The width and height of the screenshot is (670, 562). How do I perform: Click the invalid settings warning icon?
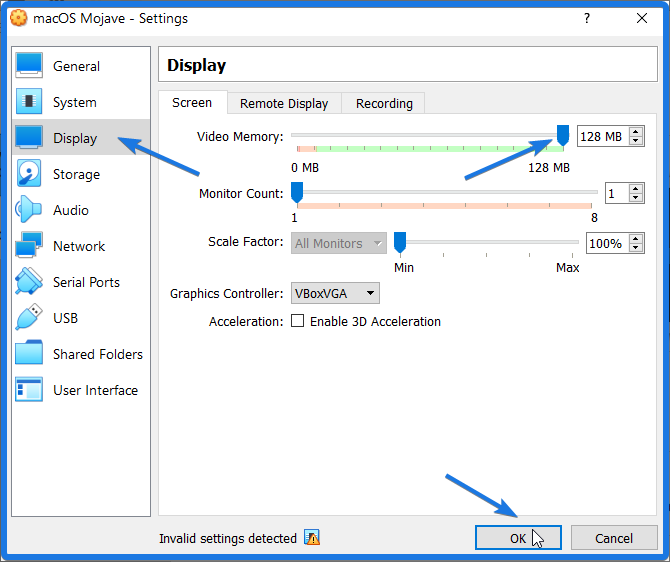point(312,538)
